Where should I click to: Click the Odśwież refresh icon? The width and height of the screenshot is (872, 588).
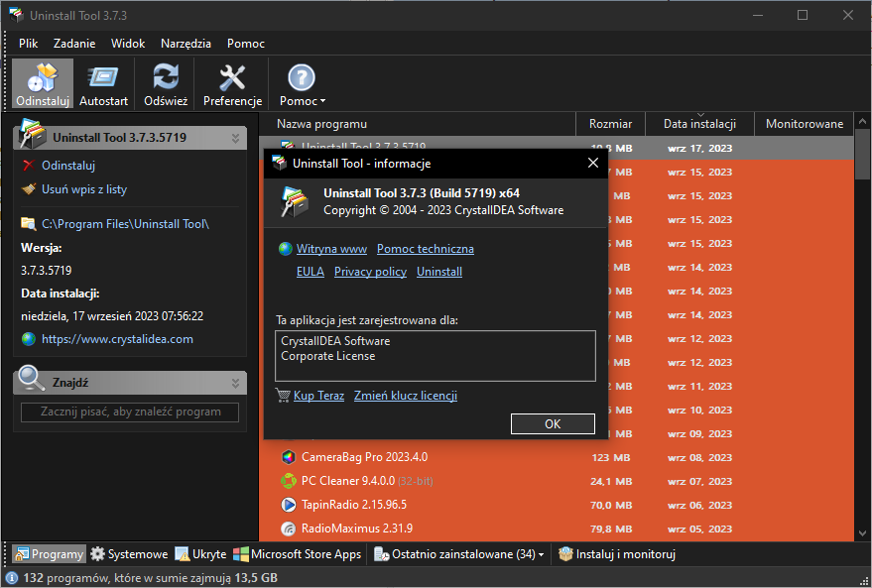coord(166,84)
